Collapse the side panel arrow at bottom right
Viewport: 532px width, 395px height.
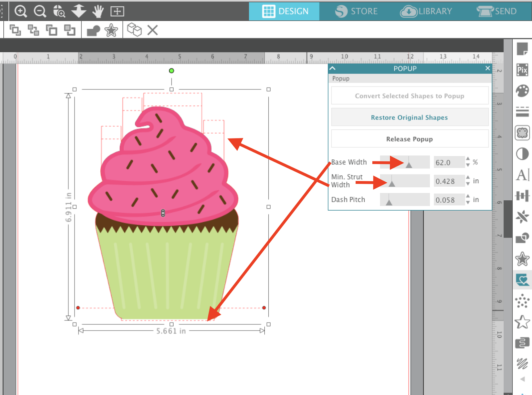tap(523, 379)
